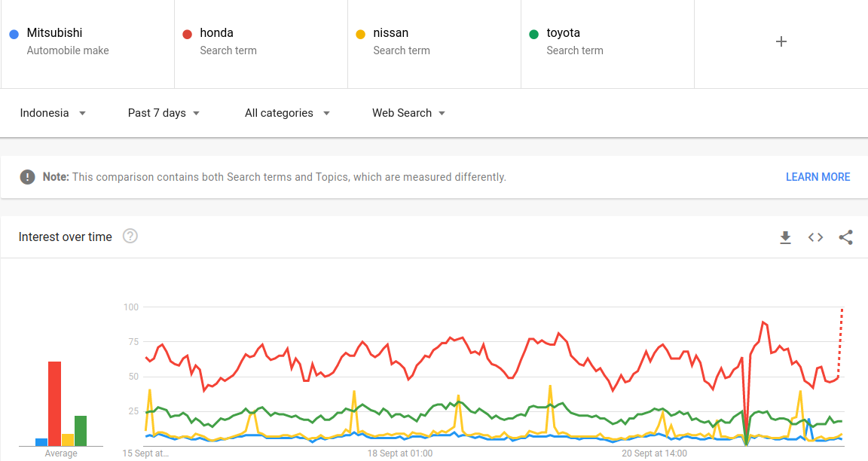
Task: Click the red honda color dot
Action: pyautogui.click(x=188, y=34)
